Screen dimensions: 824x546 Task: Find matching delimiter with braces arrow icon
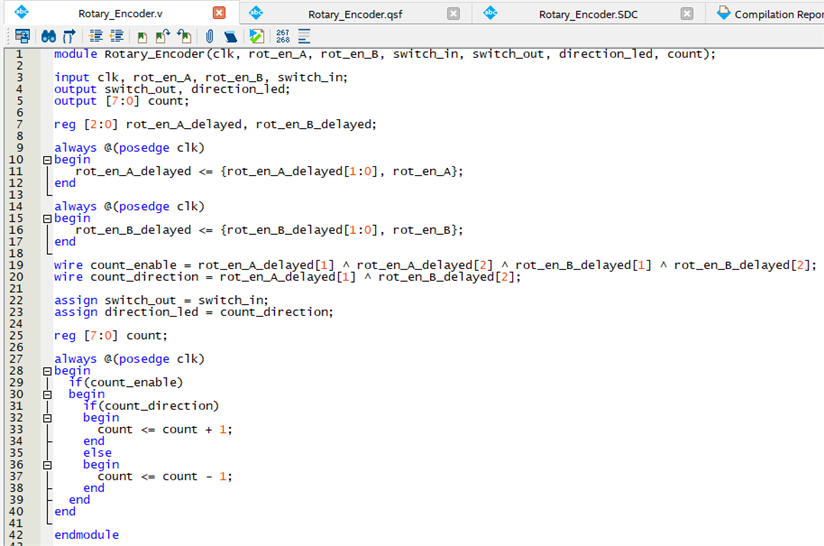tap(69, 36)
